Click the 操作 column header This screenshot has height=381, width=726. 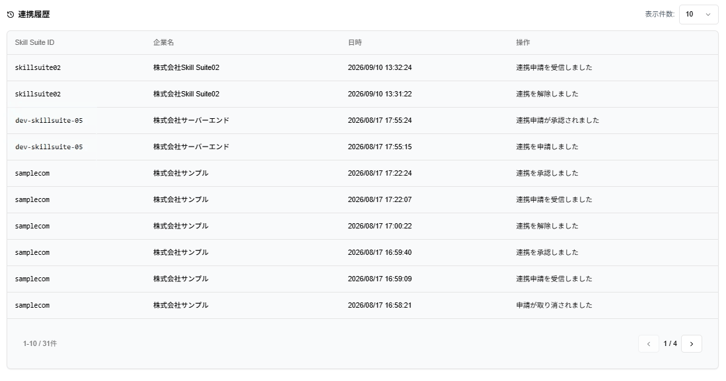pyautogui.click(x=523, y=43)
